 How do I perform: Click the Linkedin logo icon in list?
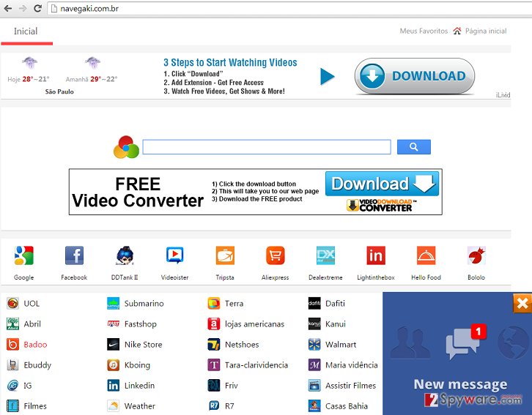coord(113,386)
